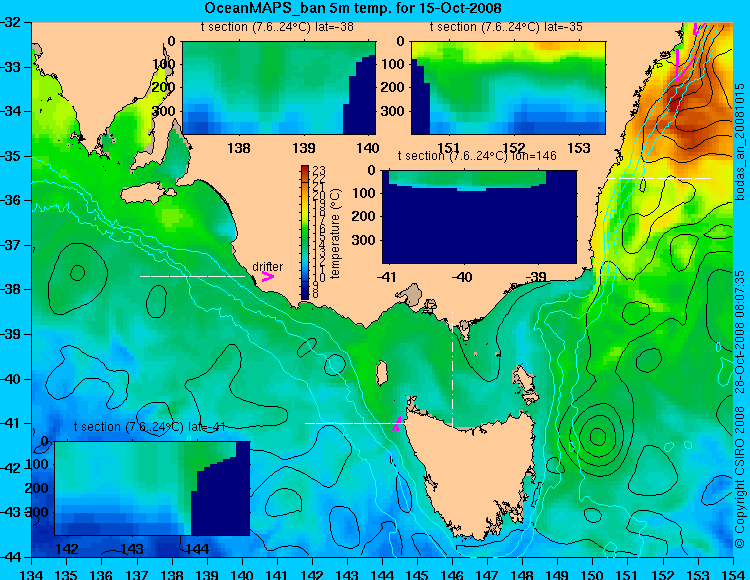
Task: Click the '154' longitude label on bottom axis
Action: pos(732,574)
